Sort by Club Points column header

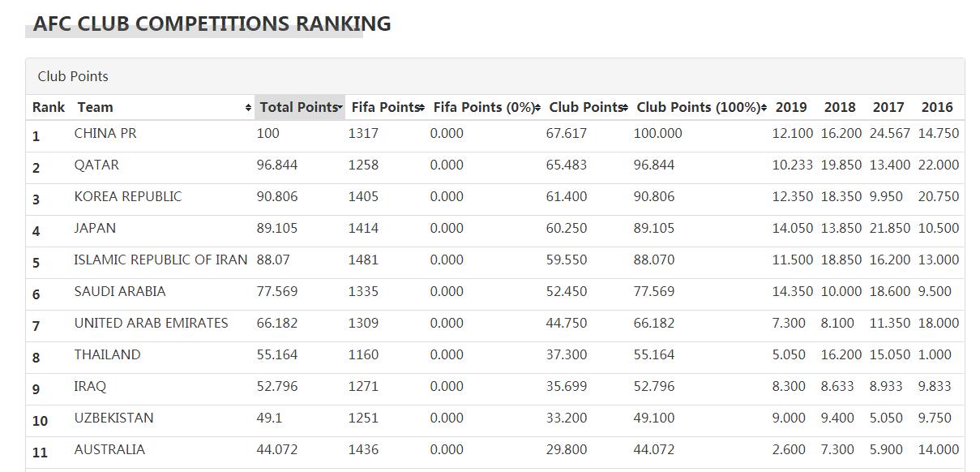587,107
